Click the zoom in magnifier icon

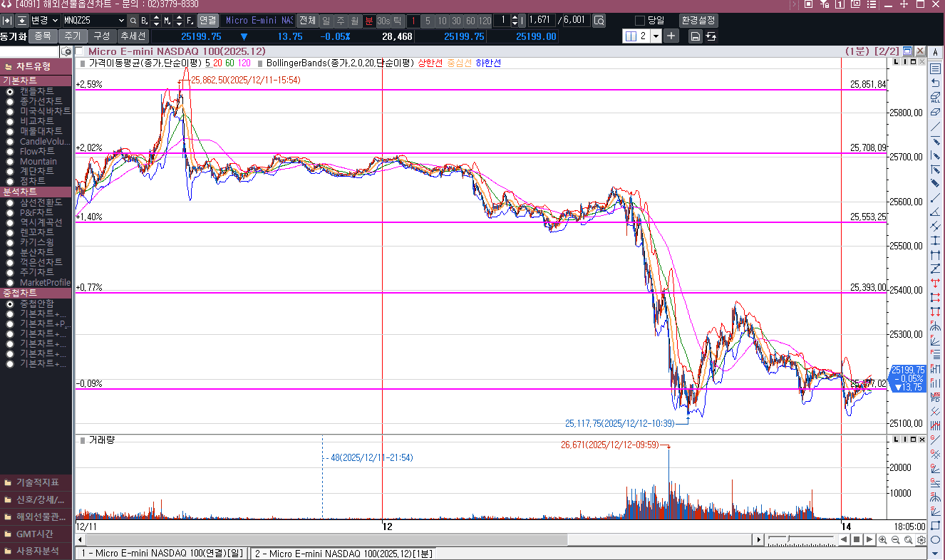tap(883, 540)
